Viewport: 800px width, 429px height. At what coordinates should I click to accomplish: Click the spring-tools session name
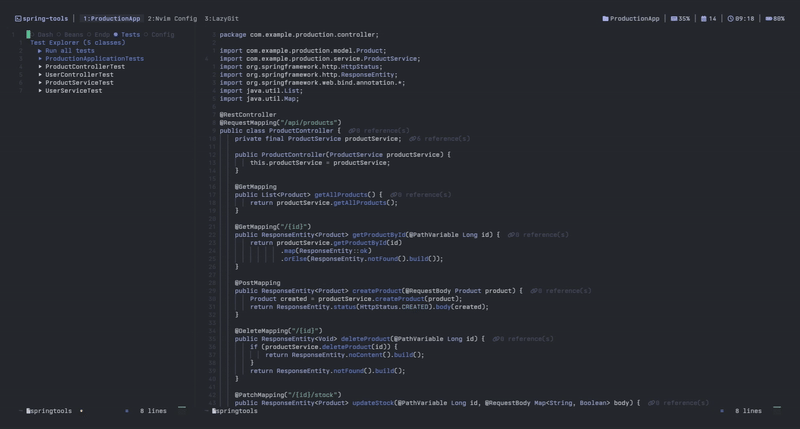(45, 18)
